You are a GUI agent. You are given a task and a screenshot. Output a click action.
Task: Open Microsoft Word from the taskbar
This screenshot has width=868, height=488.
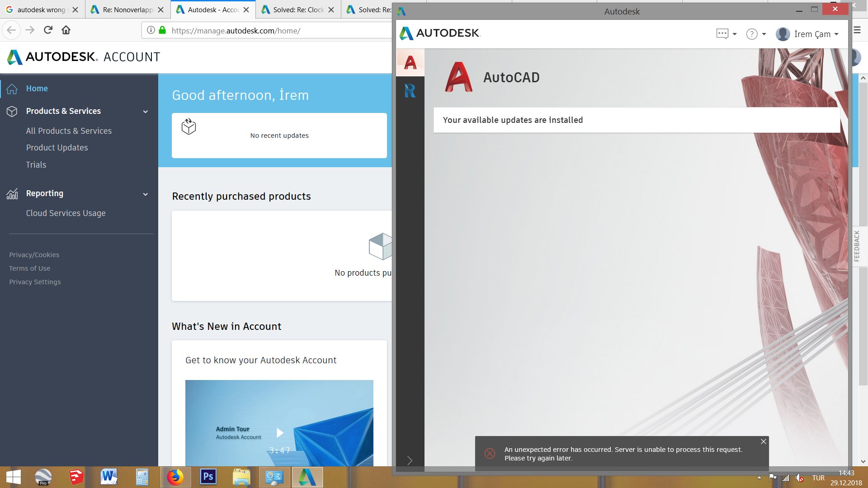tap(109, 477)
